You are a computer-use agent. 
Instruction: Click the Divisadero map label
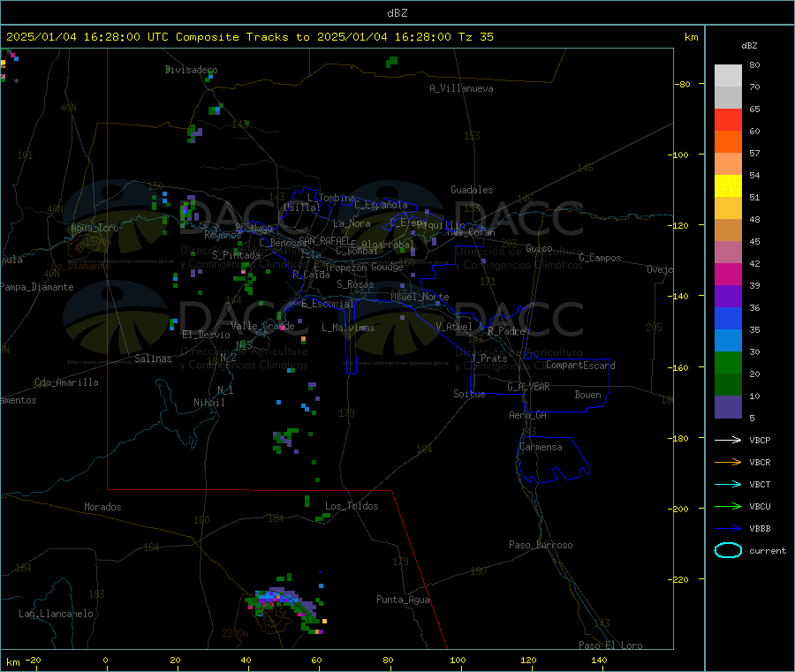tap(191, 70)
